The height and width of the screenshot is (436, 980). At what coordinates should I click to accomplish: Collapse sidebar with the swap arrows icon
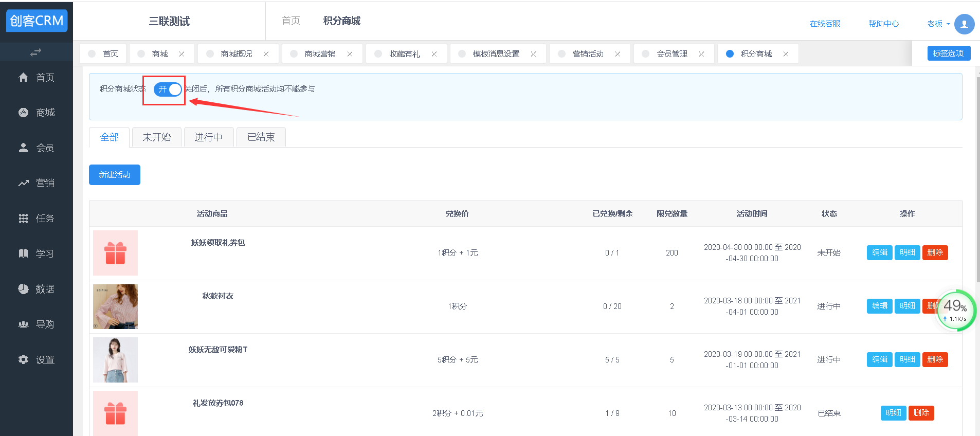click(x=35, y=52)
